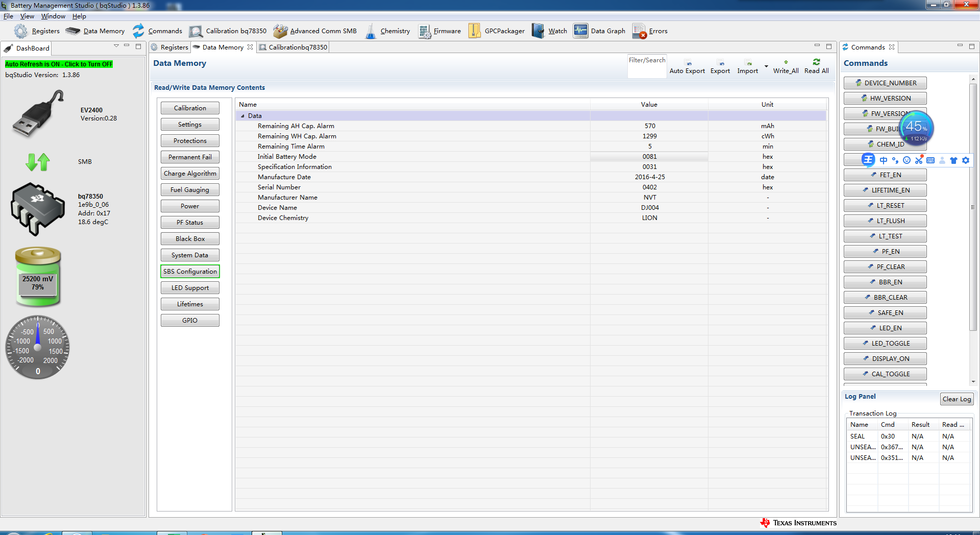The height and width of the screenshot is (535, 980).
Task: Open the Help menu
Action: coord(79,16)
